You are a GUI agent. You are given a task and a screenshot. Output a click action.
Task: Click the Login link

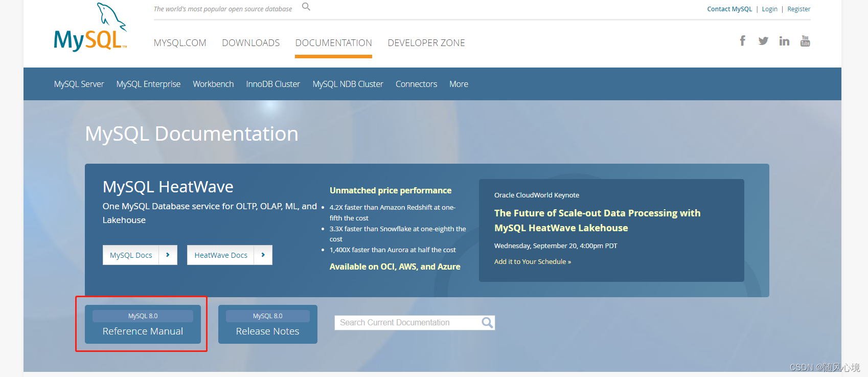coord(769,9)
